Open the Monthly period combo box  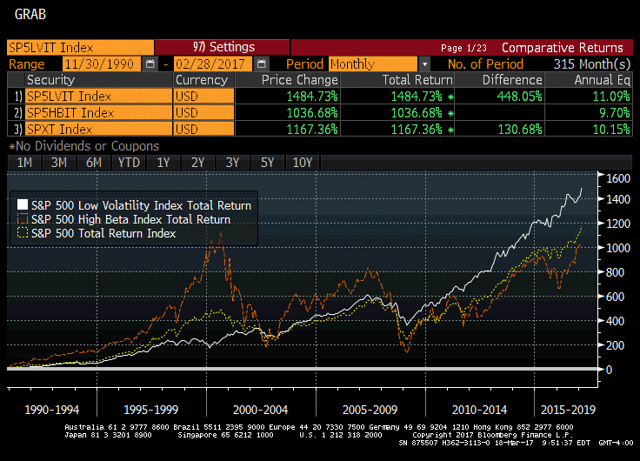373,64
